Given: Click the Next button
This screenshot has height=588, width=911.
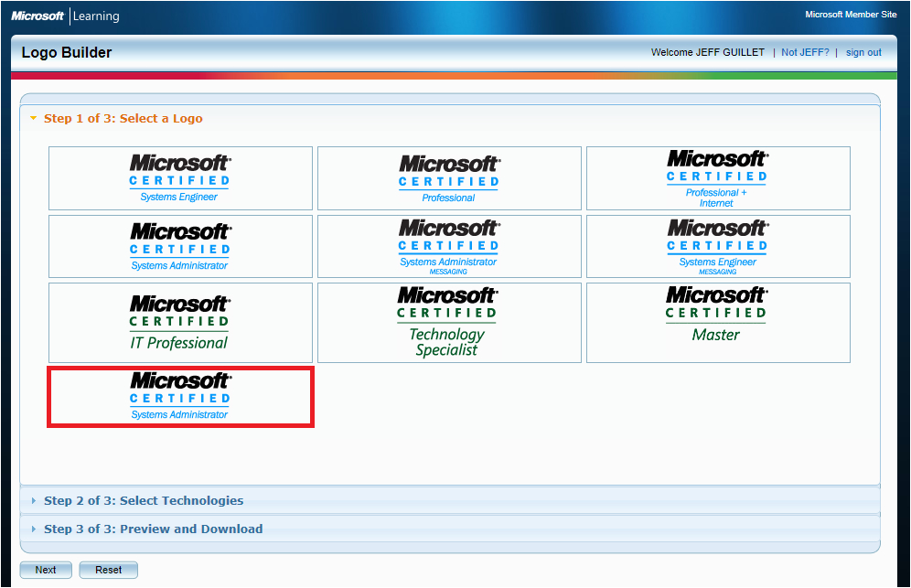Looking at the screenshot, I should [x=46, y=570].
